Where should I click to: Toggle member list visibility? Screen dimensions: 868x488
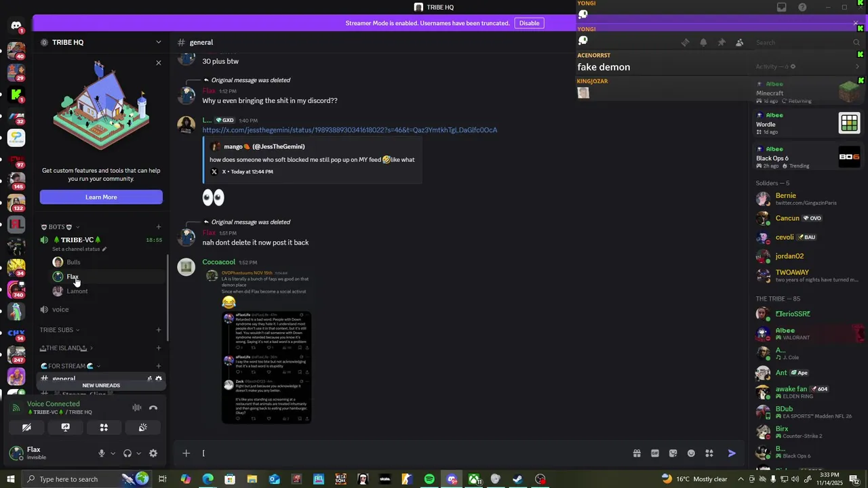(739, 42)
